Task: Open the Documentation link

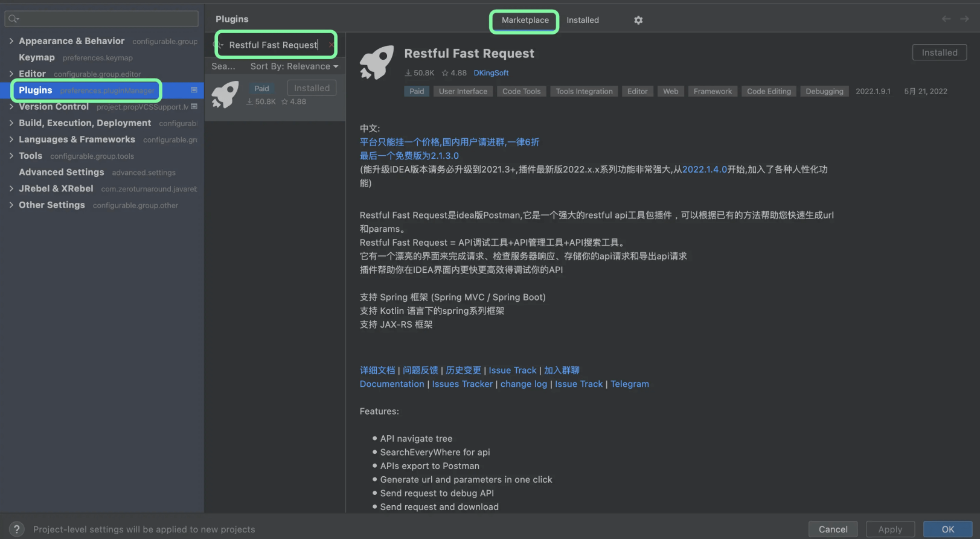Action: tap(392, 384)
